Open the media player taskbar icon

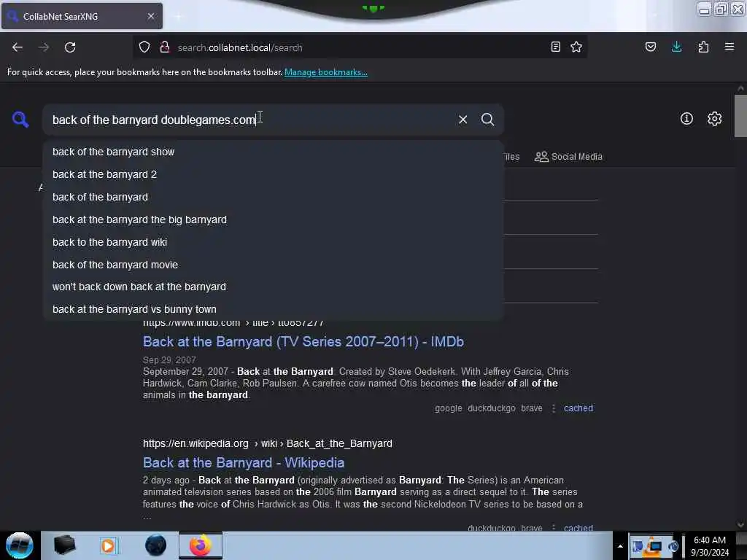[x=109, y=545]
